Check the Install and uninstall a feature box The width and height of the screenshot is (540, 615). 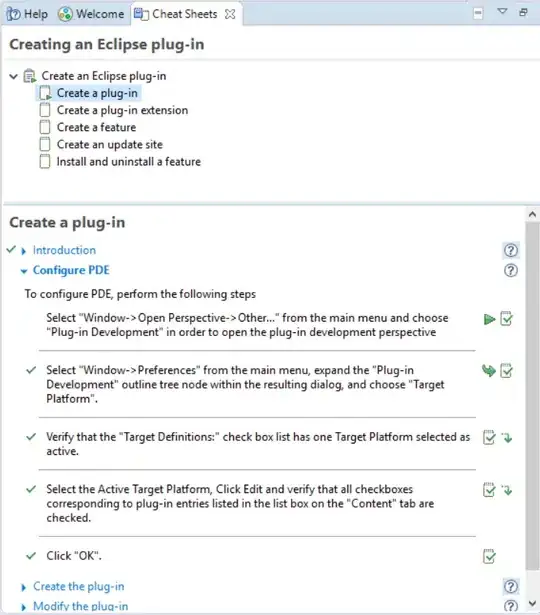click(45, 162)
